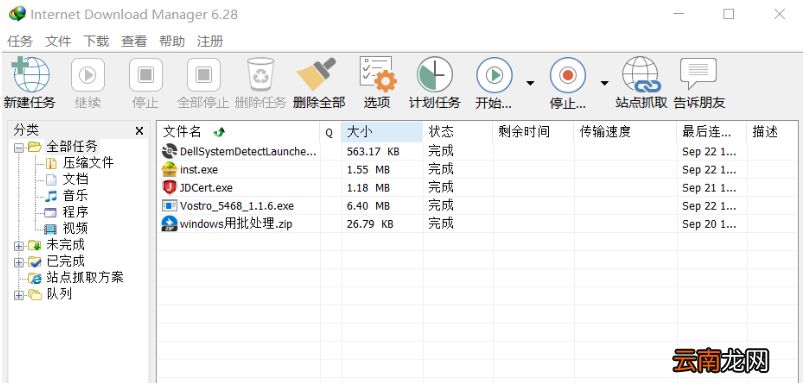The height and width of the screenshot is (389, 806).
Task: Open dropdown arrow next to 开始
Action: pyautogui.click(x=530, y=83)
